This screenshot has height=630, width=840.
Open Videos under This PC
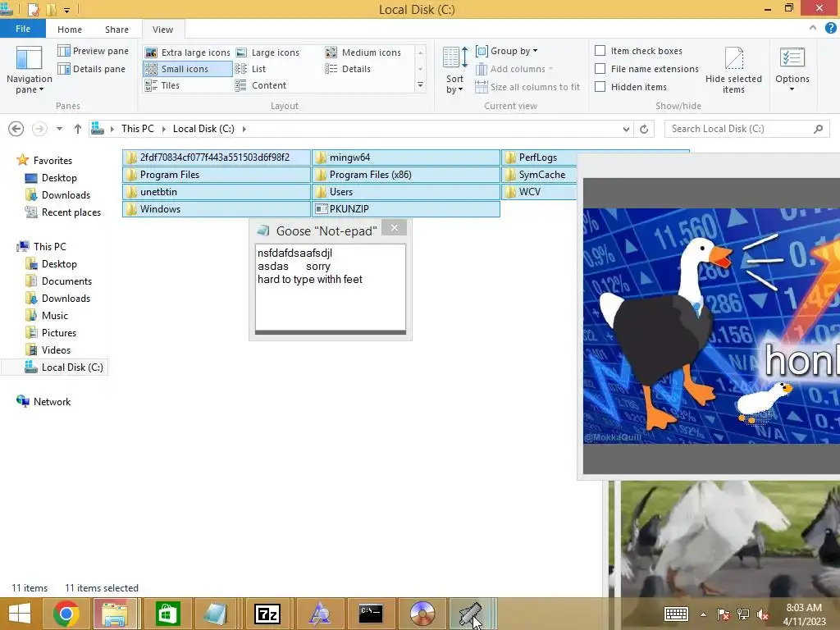click(x=48, y=349)
